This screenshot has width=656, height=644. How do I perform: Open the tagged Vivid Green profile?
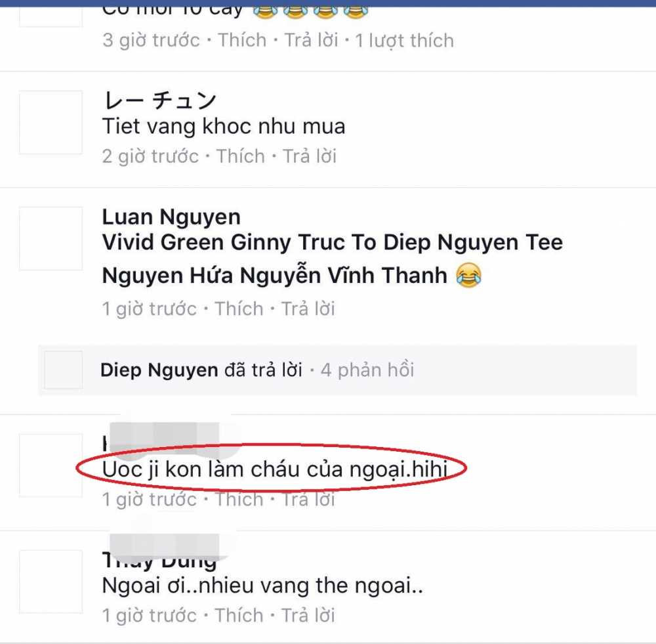[163, 242]
